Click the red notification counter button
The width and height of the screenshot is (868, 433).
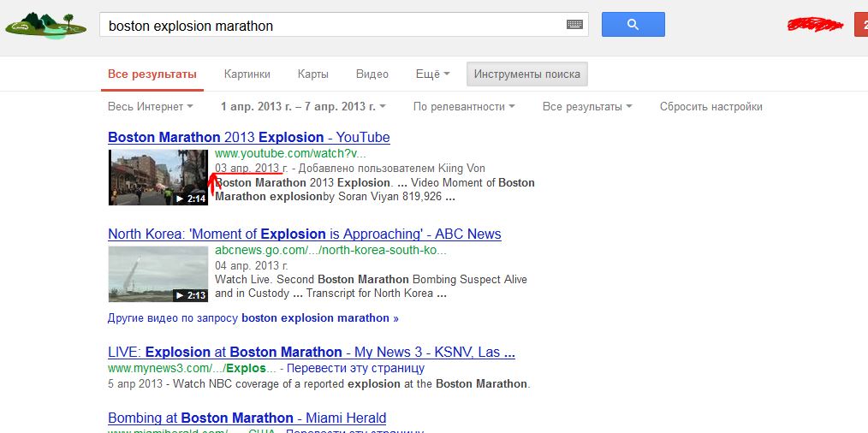tap(861, 25)
